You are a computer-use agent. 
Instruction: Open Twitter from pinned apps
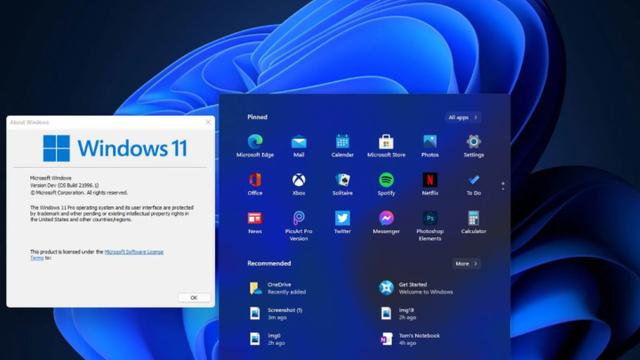pos(342,222)
